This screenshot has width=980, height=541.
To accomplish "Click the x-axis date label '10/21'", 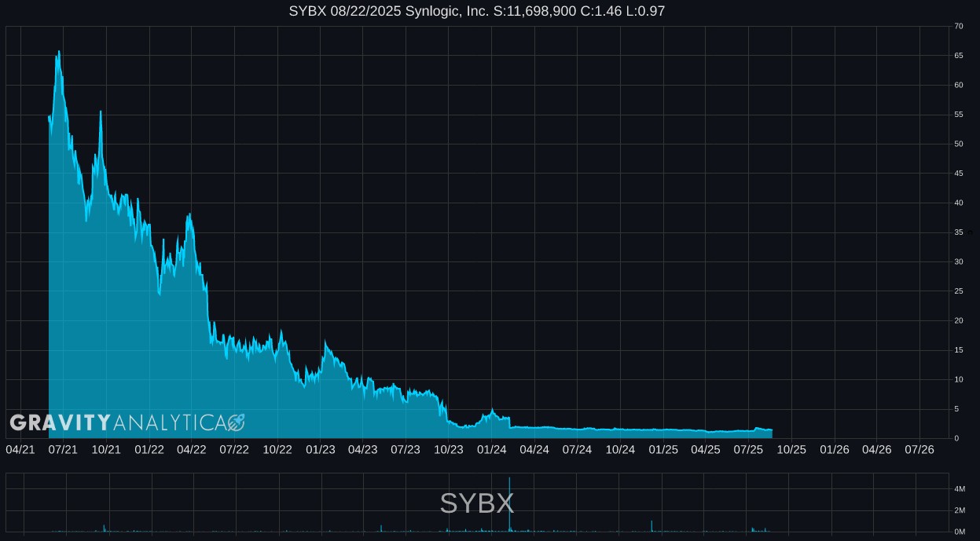I will coord(106,450).
